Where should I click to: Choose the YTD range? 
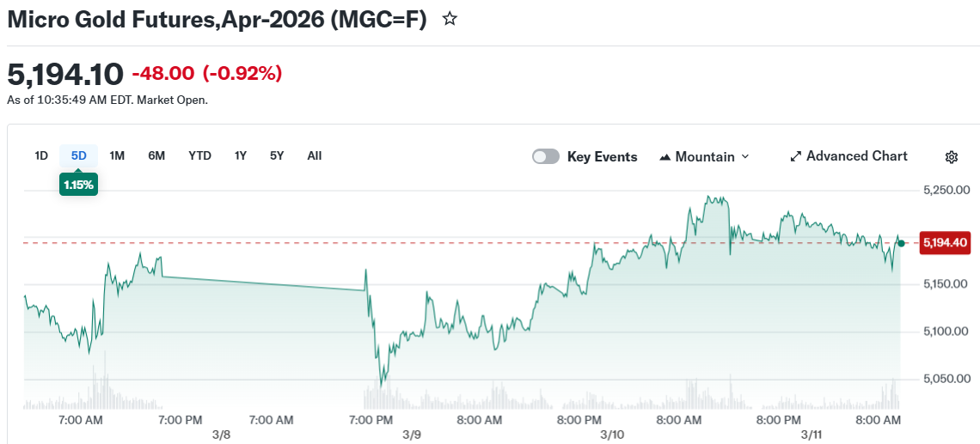tap(200, 155)
